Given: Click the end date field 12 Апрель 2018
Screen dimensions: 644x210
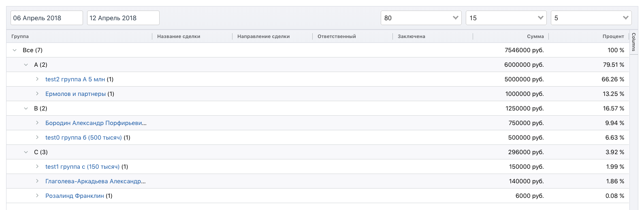Looking at the screenshot, I should point(123,18).
